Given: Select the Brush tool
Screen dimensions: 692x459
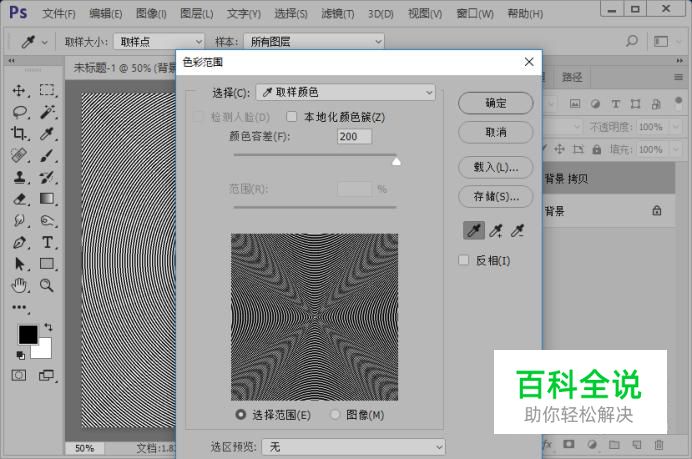Looking at the screenshot, I should (x=46, y=155).
